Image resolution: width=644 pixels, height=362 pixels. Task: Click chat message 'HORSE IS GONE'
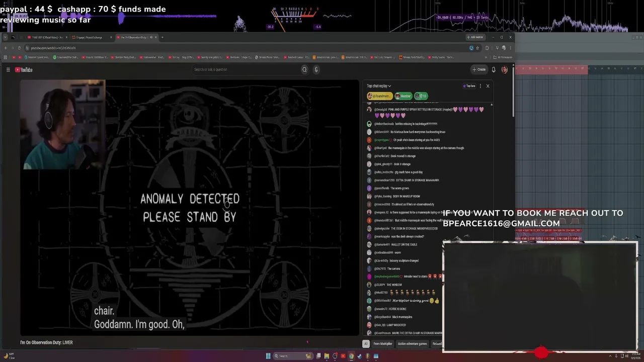[397, 309]
